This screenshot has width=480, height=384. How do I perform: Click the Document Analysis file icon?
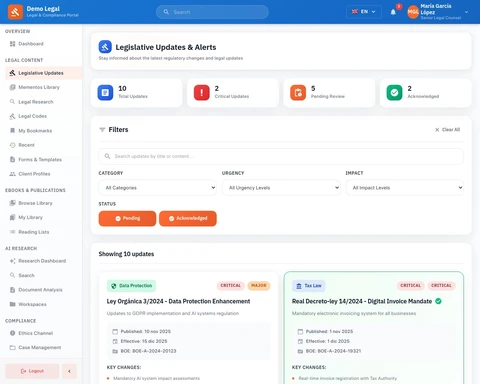[13, 290]
